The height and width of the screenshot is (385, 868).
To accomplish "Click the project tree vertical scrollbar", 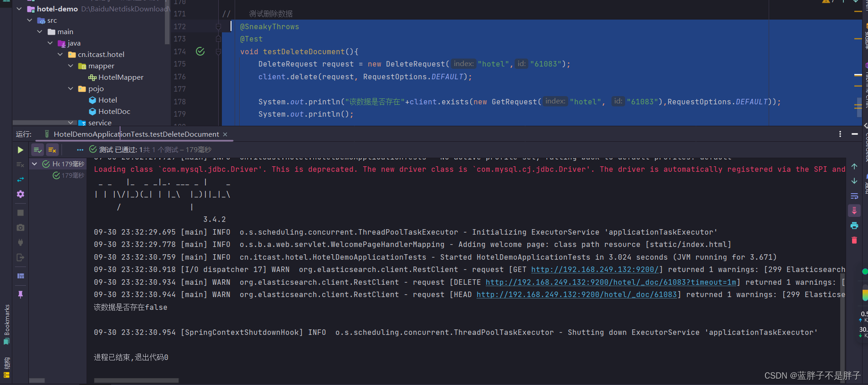I will click(x=167, y=23).
